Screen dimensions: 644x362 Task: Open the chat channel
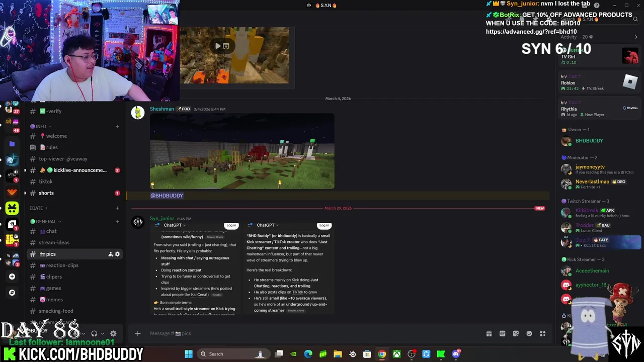[74, 231]
